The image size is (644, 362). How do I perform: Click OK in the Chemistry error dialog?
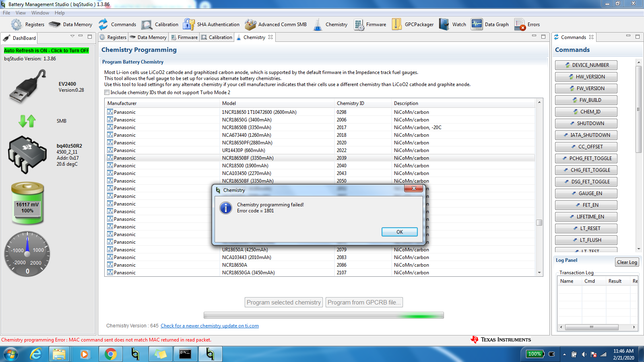(x=399, y=232)
